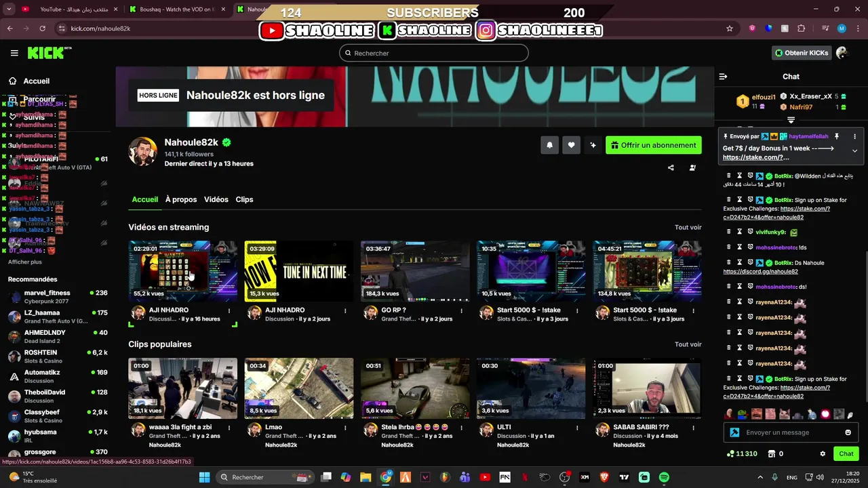Open Spotify from the taskbar
This screenshot has width=868, height=488.
pyautogui.click(x=664, y=477)
